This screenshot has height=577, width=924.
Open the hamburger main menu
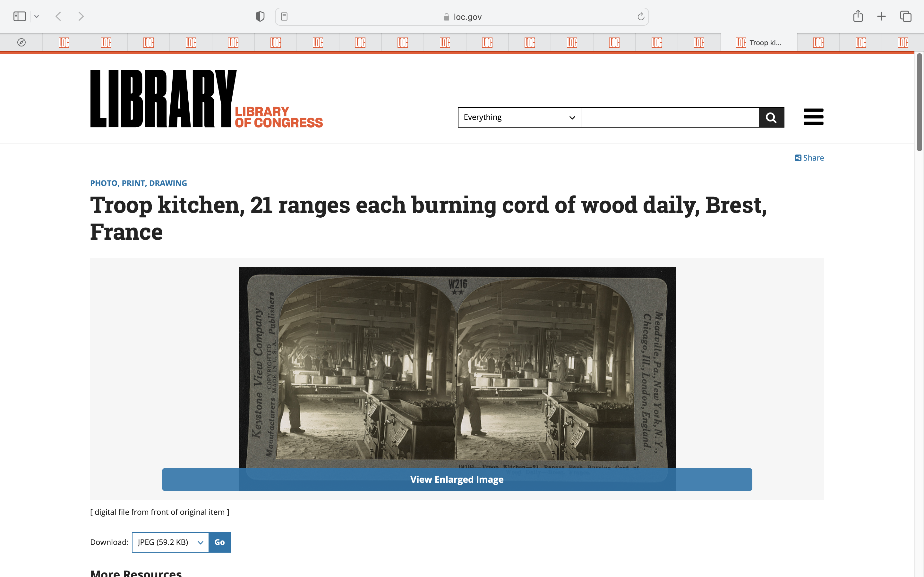(813, 117)
